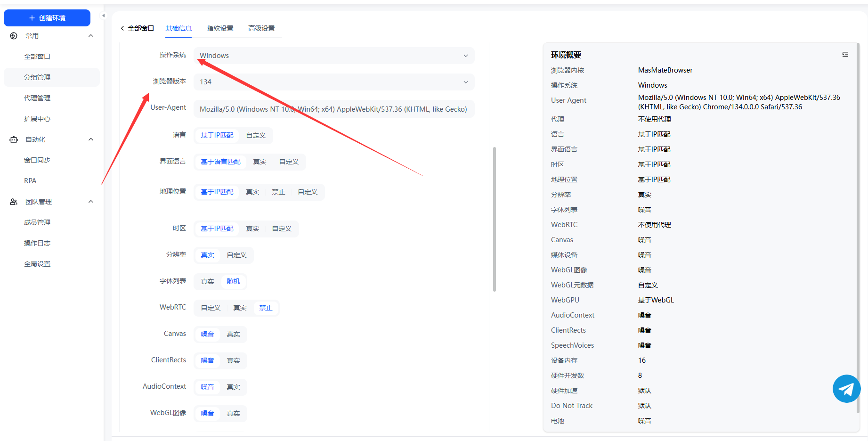Viewport: 868px width, 441px height.
Task: Click the blue Telegram support icon
Action: point(846,389)
